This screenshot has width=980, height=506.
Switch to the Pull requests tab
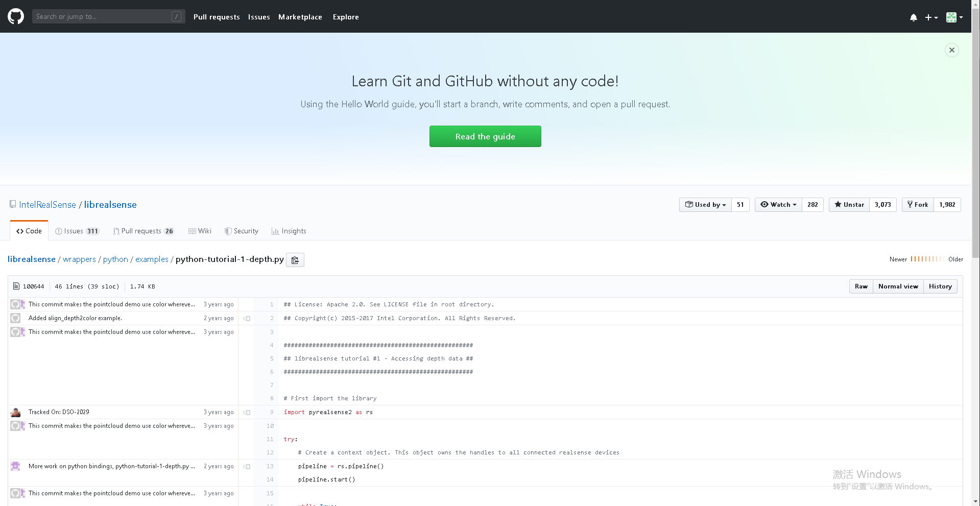click(x=144, y=231)
